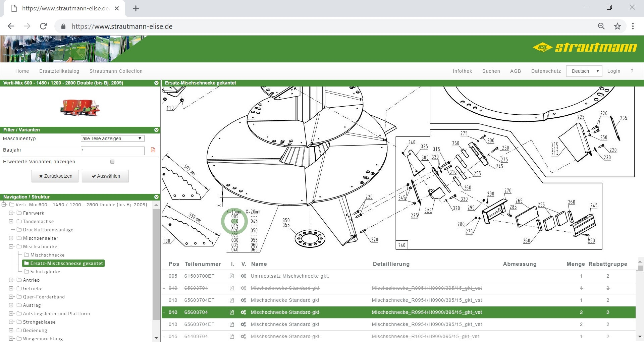Open the Datenschutz page link
Screen dimensions: 644x342
[x=546, y=71]
